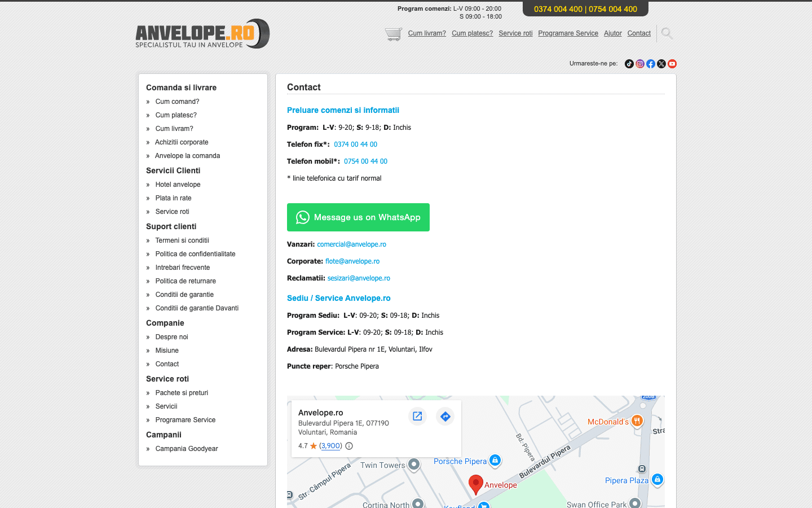Open Programare Service header link

click(x=568, y=33)
